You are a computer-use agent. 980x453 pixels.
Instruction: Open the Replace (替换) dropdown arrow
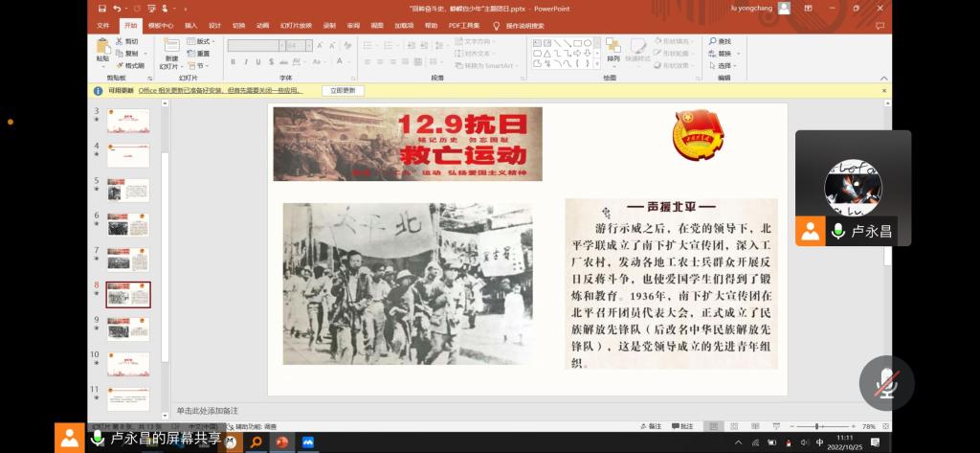point(738,54)
